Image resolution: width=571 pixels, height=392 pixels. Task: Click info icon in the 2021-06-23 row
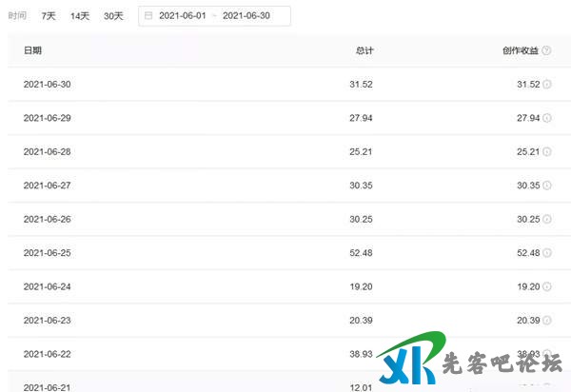pyautogui.click(x=547, y=320)
